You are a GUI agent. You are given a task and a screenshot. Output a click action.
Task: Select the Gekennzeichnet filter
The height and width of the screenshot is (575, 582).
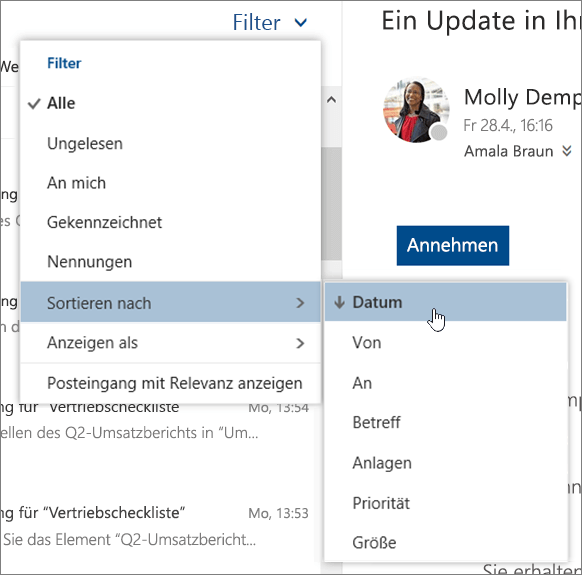click(x=170, y=222)
